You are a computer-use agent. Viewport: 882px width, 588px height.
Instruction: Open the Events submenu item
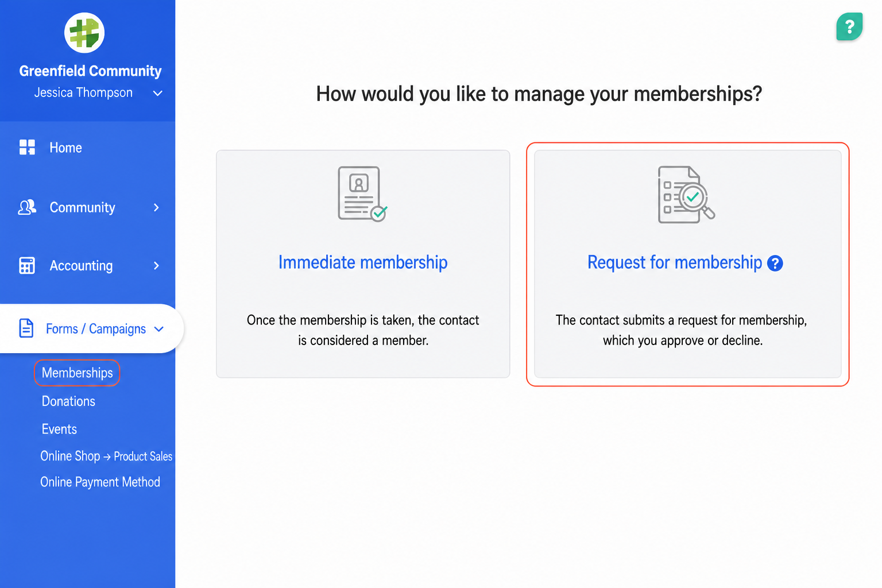point(59,430)
